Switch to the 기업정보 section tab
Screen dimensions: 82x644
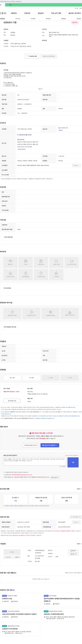tap(78, 19)
